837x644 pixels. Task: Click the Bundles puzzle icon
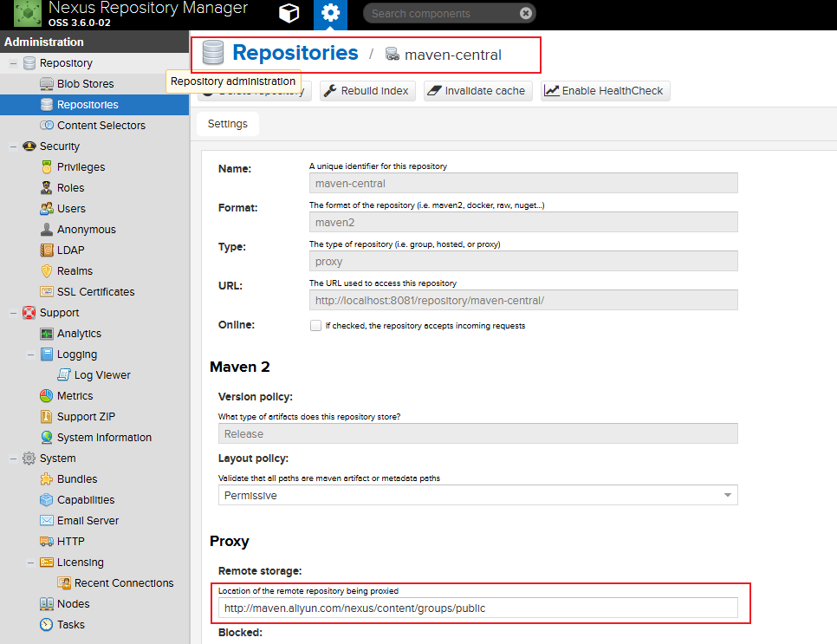47,479
